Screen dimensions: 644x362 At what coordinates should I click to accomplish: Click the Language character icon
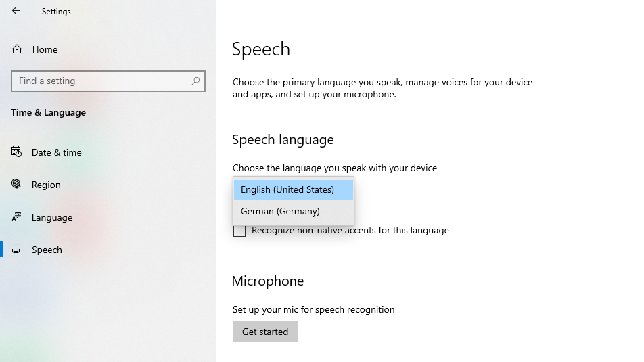[17, 217]
